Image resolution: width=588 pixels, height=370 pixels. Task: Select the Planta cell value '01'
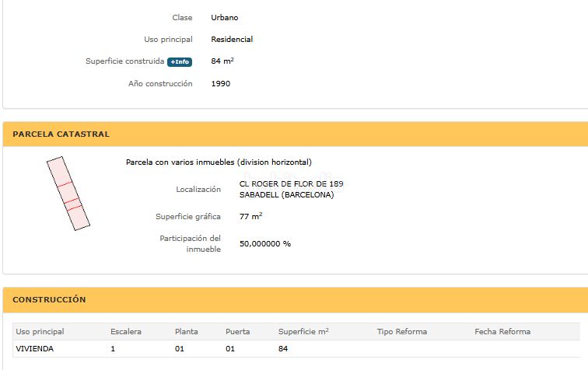[180, 349]
